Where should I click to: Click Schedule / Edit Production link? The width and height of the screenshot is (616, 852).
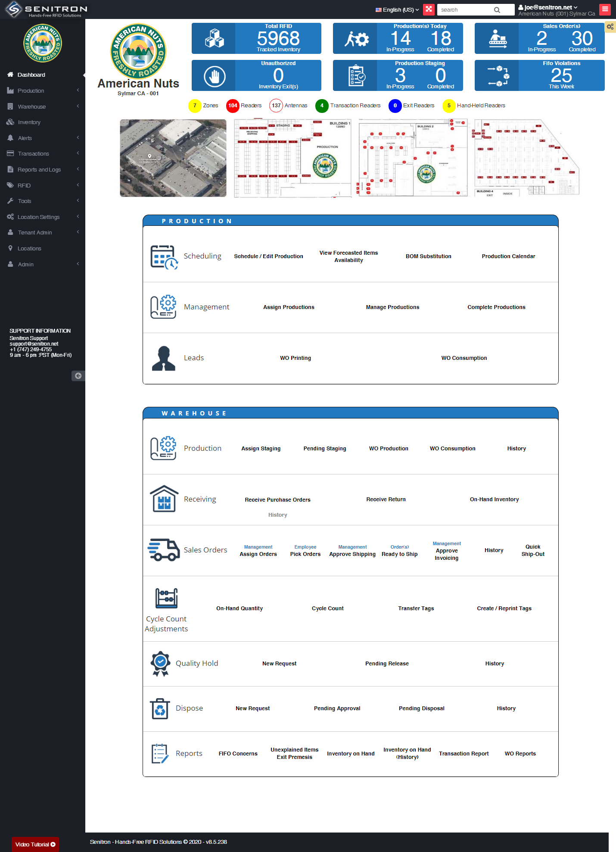(268, 256)
